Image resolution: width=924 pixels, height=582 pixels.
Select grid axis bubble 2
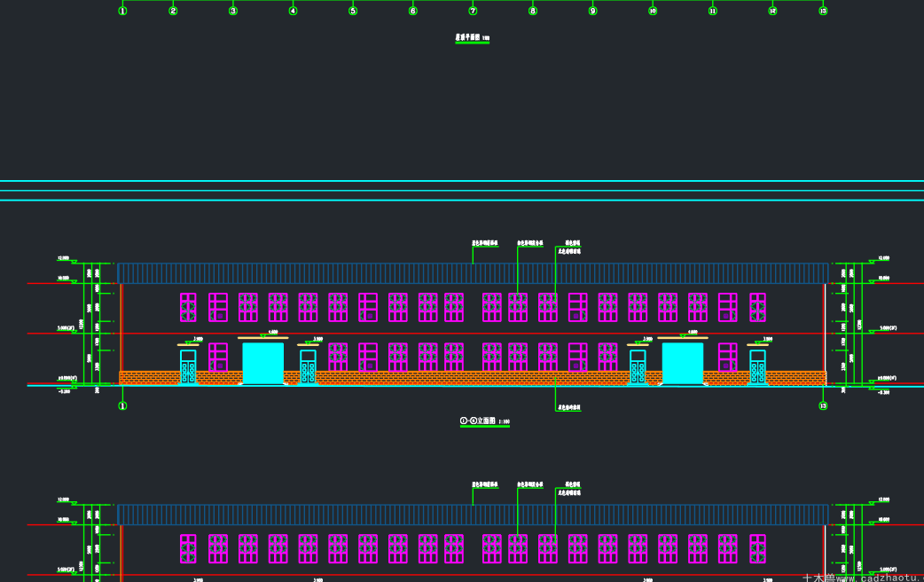point(173,11)
